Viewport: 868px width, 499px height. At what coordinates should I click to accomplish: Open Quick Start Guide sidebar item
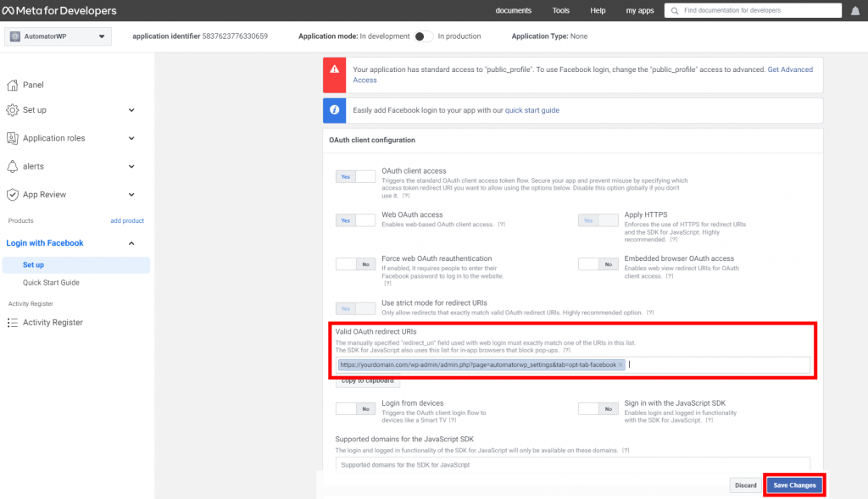(51, 283)
